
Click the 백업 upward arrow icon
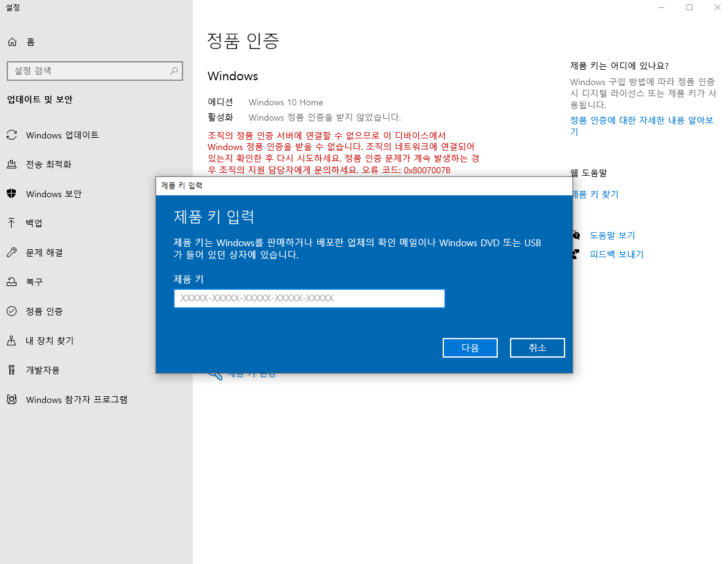click(12, 223)
